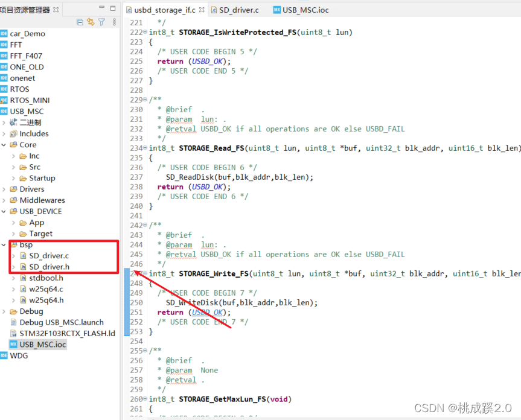Select SD_driver.c file in tree

pos(49,256)
